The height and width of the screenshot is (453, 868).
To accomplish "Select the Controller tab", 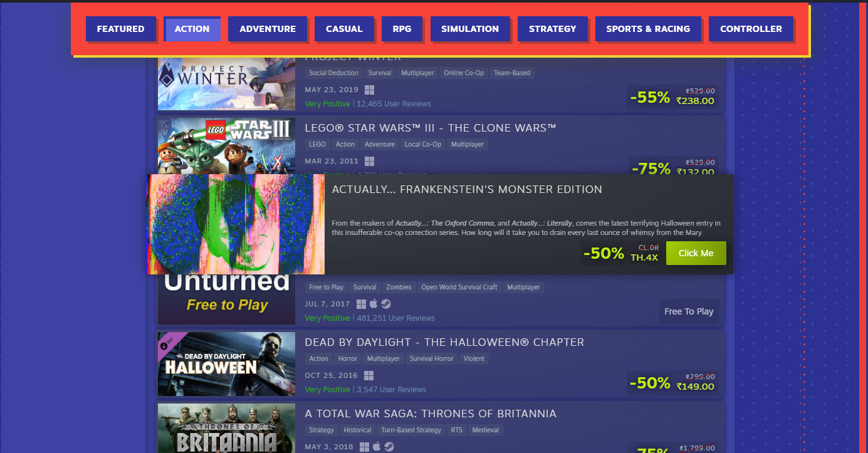I will tap(751, 29).
